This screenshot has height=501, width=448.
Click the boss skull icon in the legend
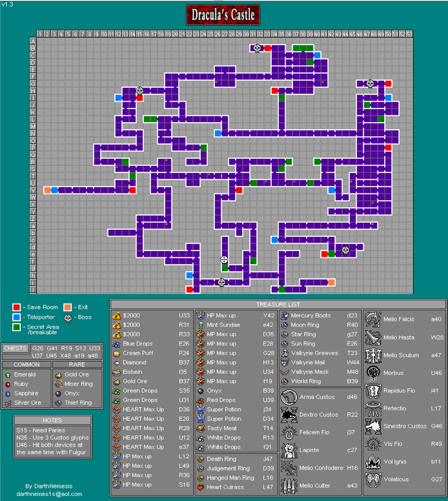tap(68, 318)
